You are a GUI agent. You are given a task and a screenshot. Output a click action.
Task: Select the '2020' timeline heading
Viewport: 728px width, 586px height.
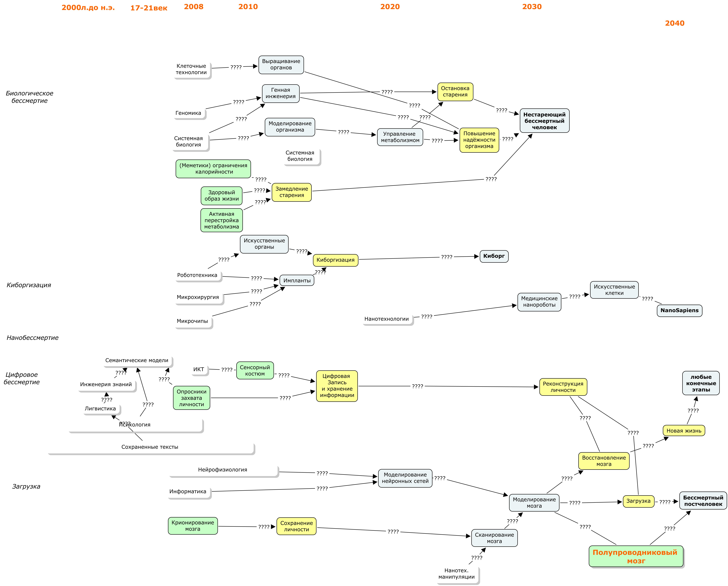[390, 7]
